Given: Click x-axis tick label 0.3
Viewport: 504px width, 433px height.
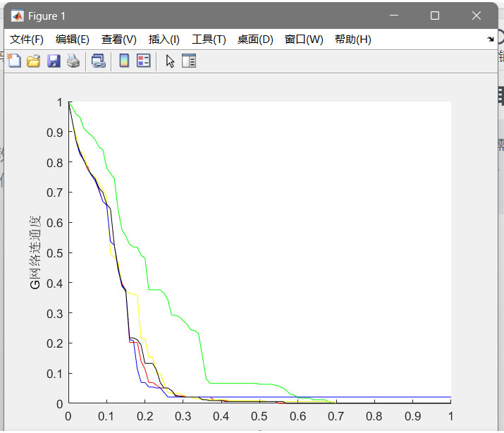Looking at the screenshot, I should coord(183,416).
